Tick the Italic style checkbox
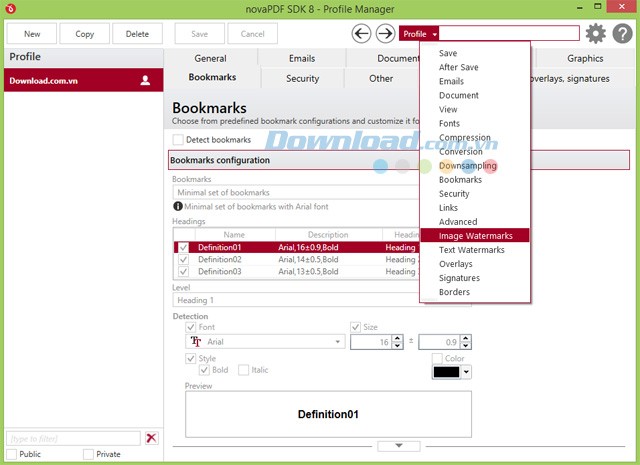The height and width of the screenshot is (465, 640). [x=244, y=370]
